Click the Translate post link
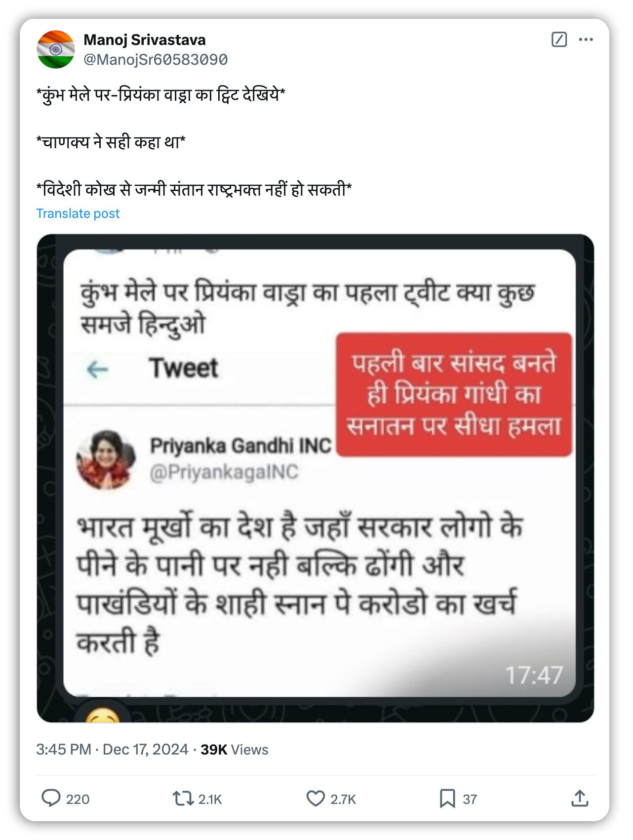This screenshot has width=633, height=840. tap(78, 213)
